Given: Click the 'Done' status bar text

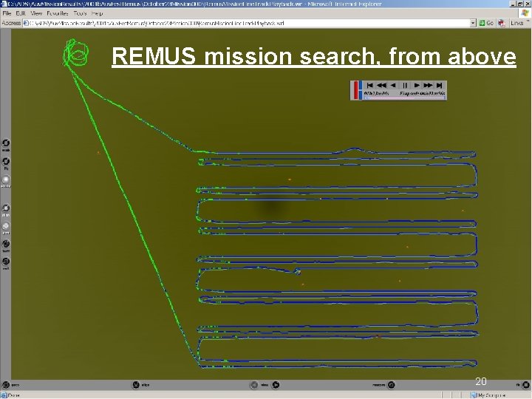Looking at the screenshot, I should (13, 395).
